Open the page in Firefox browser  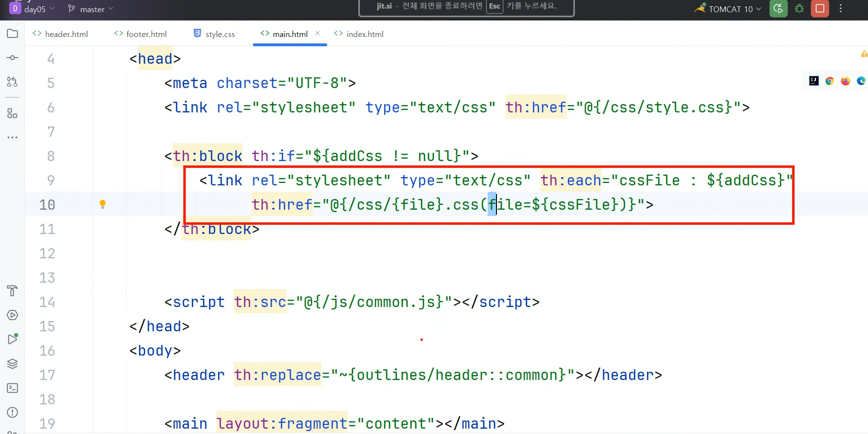point(846,81)
